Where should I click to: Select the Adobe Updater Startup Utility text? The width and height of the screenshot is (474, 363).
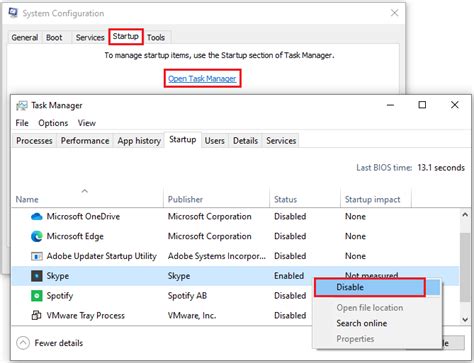(x=101, y=256)
